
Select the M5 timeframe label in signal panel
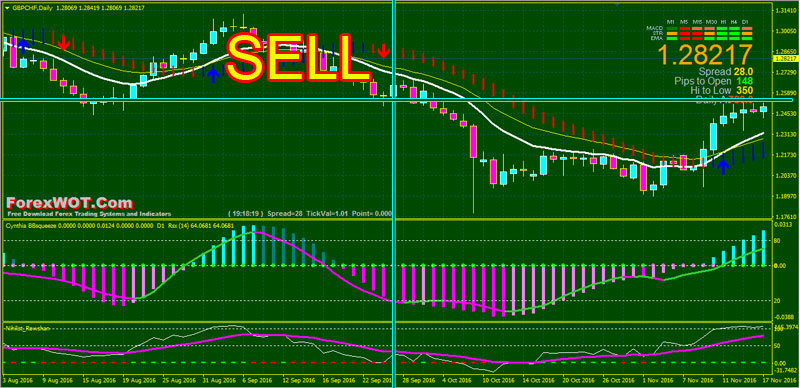[x=684, y=22]
